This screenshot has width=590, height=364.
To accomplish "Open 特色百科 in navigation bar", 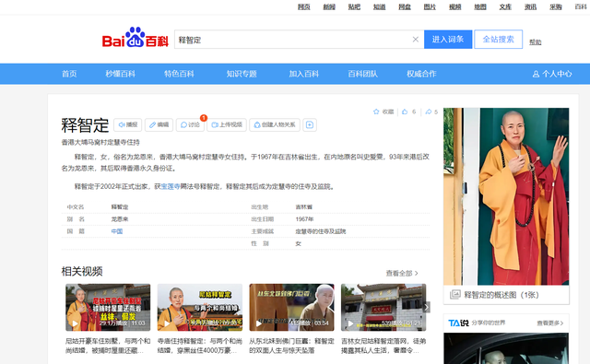I will point(179,74).
